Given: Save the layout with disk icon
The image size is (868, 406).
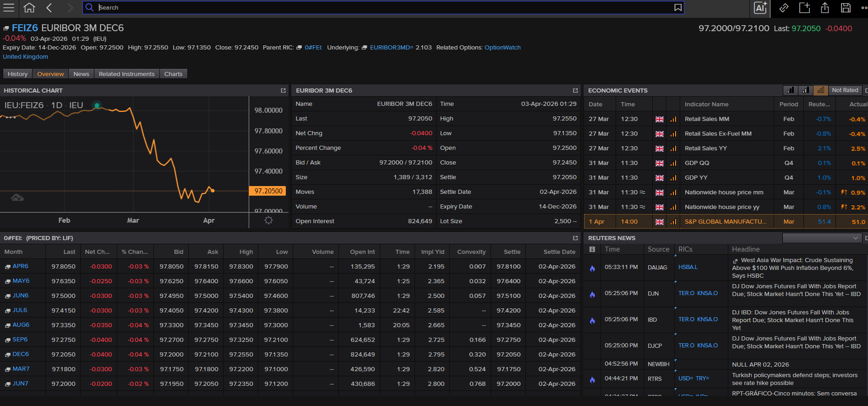Looking at the screenshot, I should 846,8.
